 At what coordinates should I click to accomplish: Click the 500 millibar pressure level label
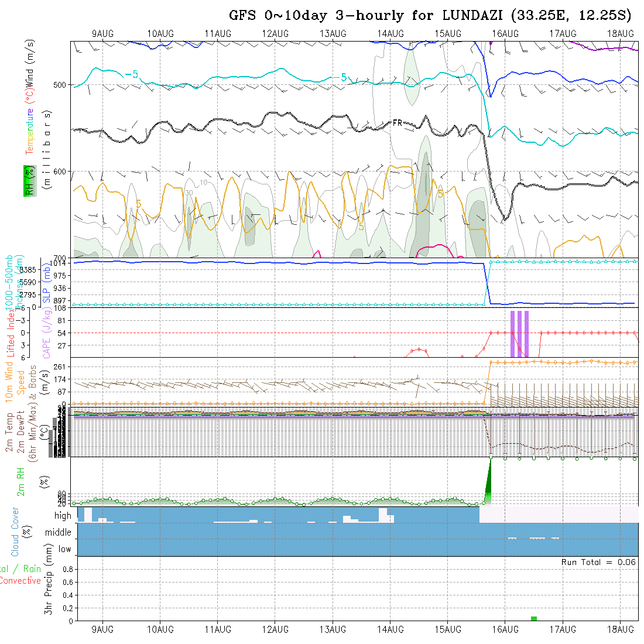click(x=60, y=85)
